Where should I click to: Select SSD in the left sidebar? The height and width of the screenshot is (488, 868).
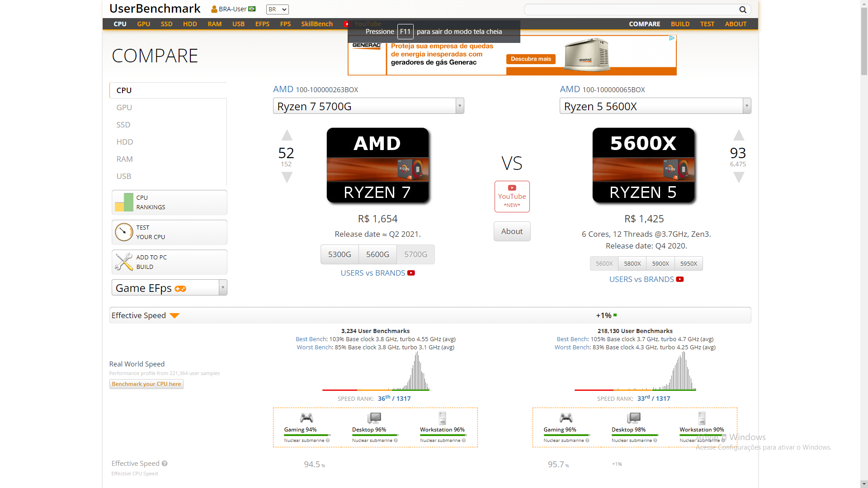point(123,125)
